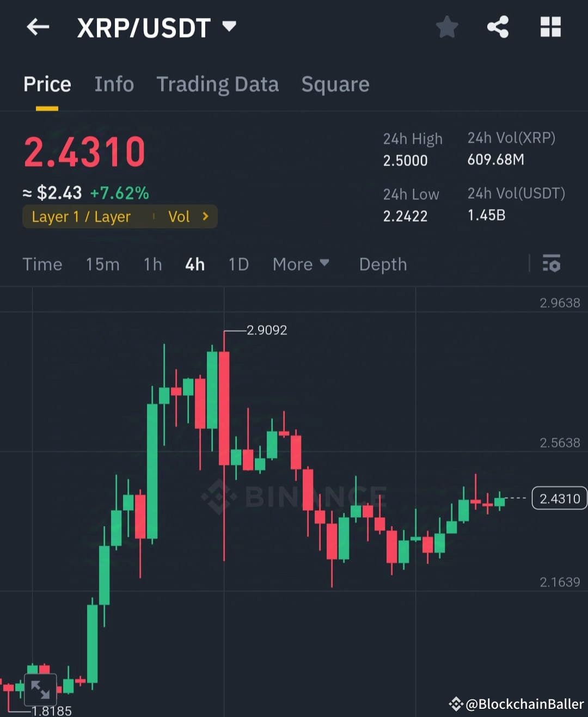Open the Vol tag chevron arrow
Image resolution: width=588 pixels, height=717 pixels.
point(205,216)
